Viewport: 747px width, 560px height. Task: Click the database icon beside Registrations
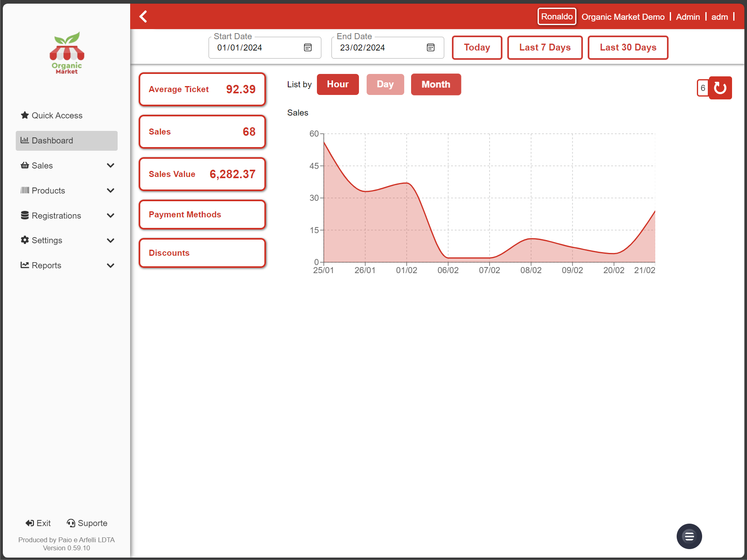pos(25,215)
